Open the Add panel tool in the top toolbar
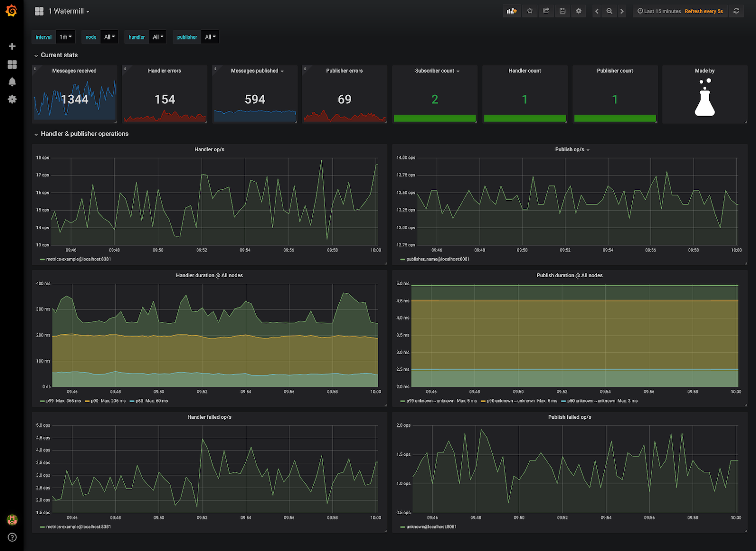This screenshot has width=756, height=551. [x=512, y=10]
